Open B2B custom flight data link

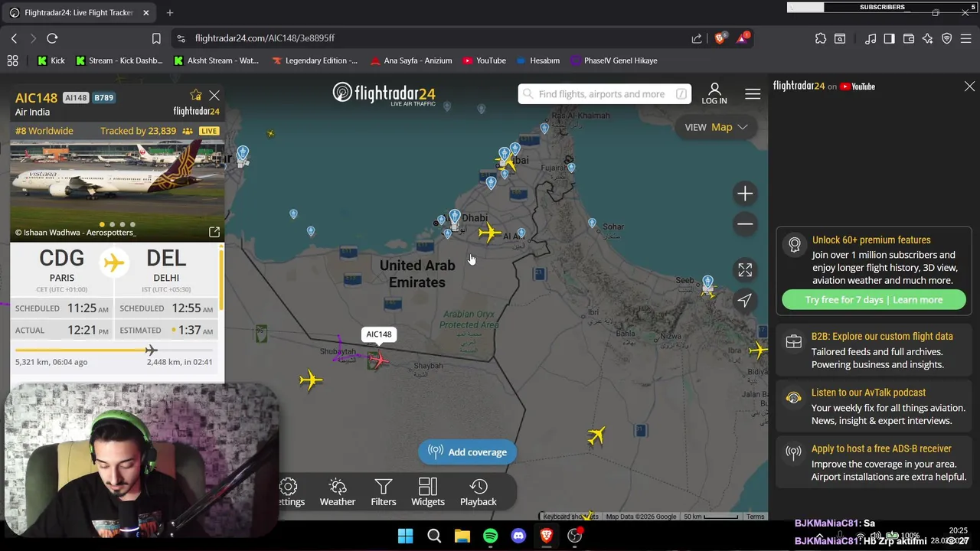point(882,337)
